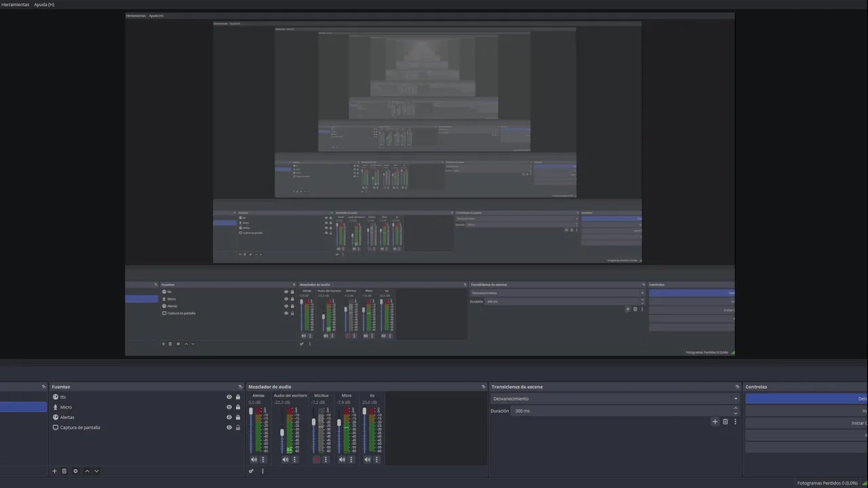Add a new source in Fuentes panel
Viewport: 868px width, 488px height.
[55, 471]
